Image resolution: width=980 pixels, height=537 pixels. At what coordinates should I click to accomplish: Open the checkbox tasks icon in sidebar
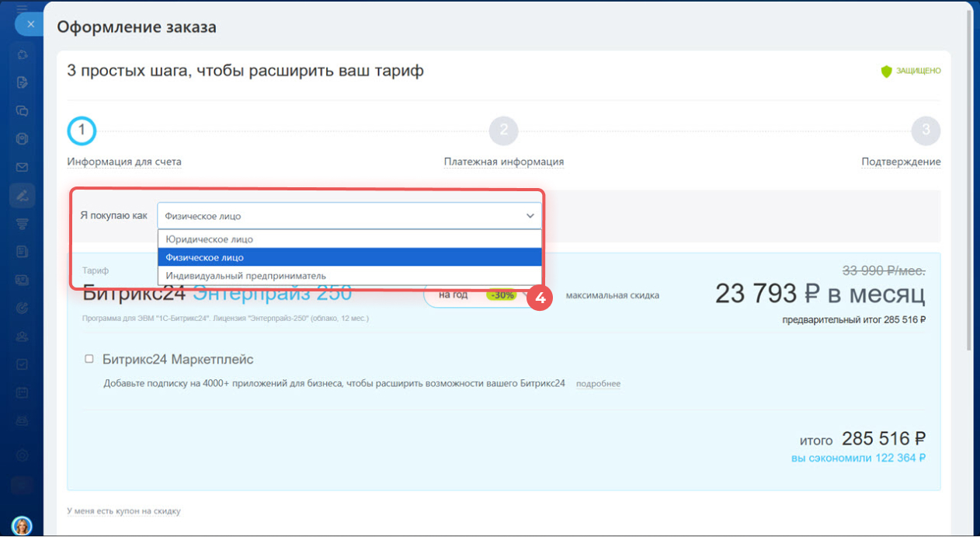click(x=23, y=364)
